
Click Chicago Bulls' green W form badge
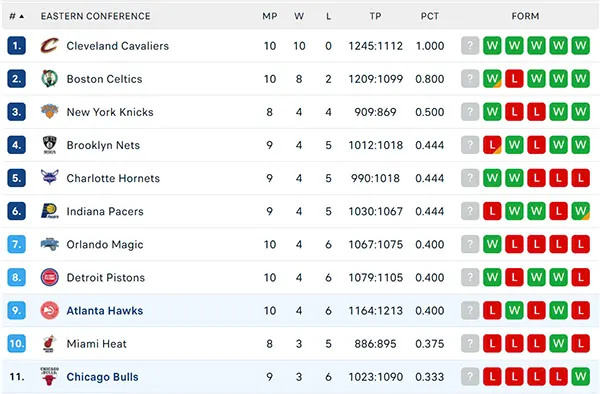580,377
